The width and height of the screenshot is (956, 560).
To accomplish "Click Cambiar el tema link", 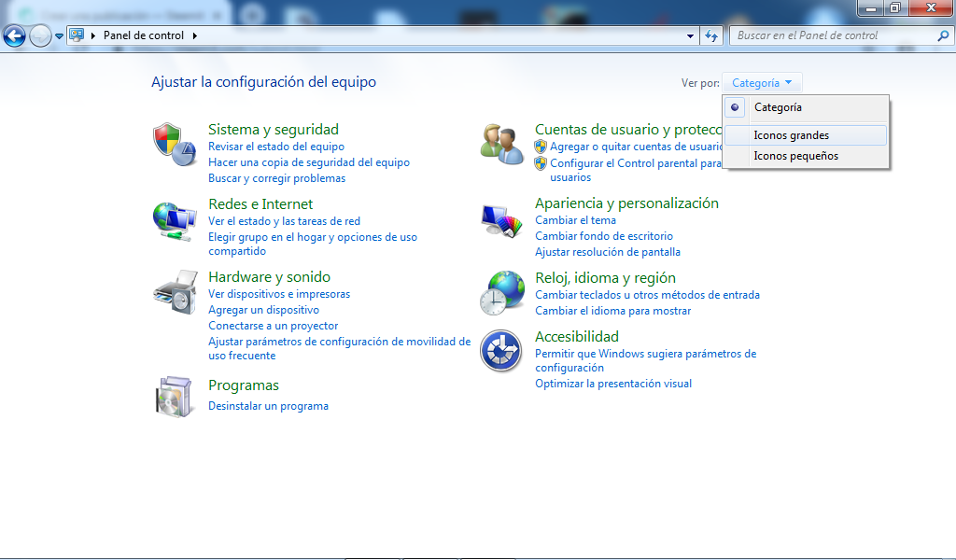I will tap(575, 220).
